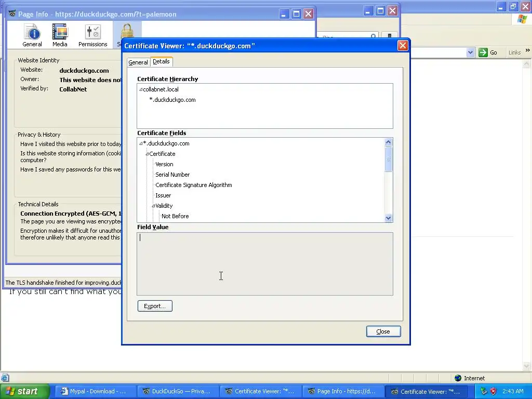Click the Windows flag logo in browser corner
This screenshot has width=532, height=399.
[x=522, y=19]
